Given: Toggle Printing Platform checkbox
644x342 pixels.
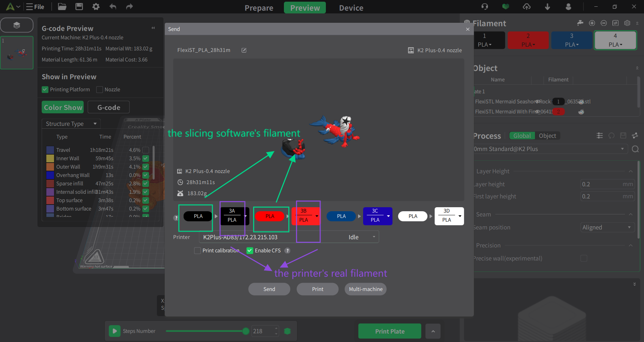Looking at the screenshot, I should (45, 90).
